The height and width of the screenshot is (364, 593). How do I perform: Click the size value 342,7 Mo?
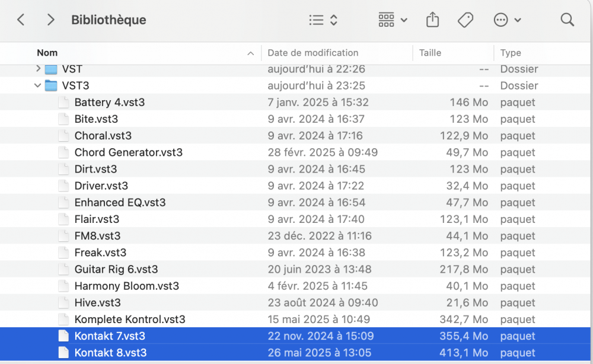464,320
